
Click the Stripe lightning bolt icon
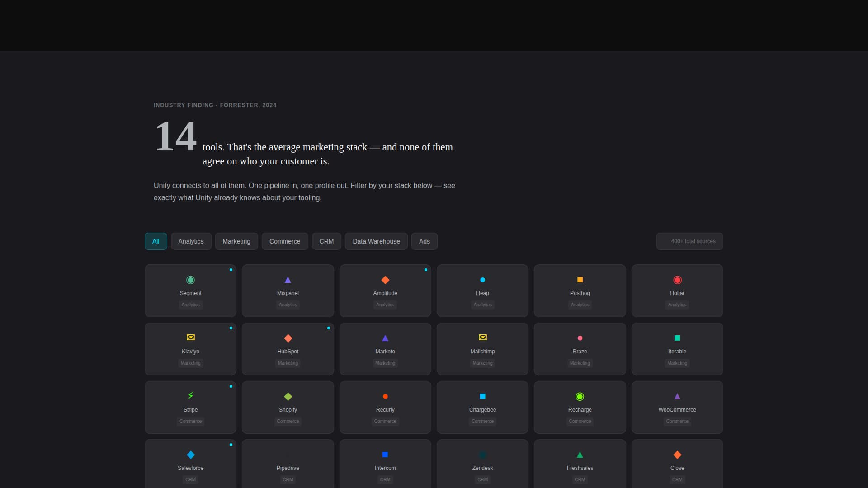190,396
